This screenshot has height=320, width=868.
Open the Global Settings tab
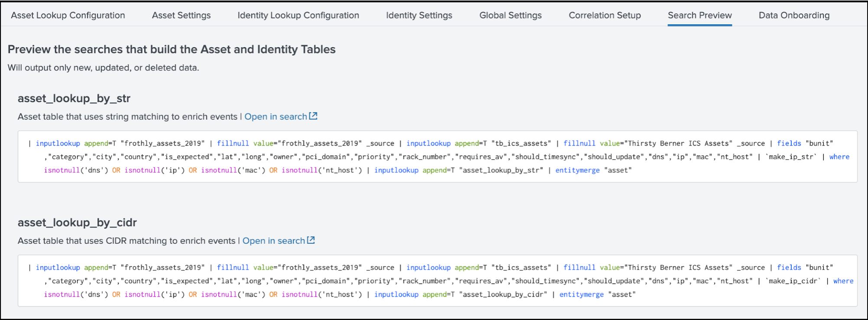click(x=510, y=15)
